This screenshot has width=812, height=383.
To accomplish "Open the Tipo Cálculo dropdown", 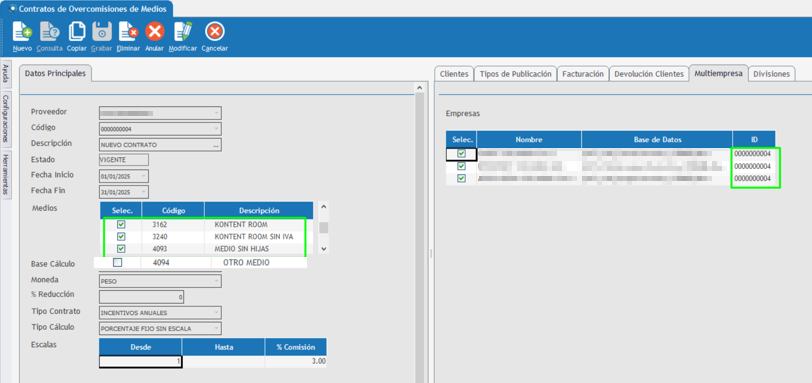I will (216, 328).
